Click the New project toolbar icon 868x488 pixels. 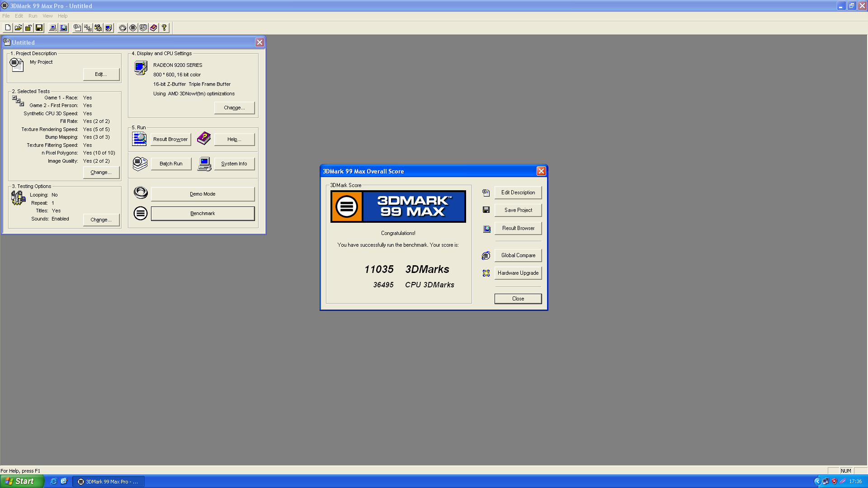click(8, 28)
